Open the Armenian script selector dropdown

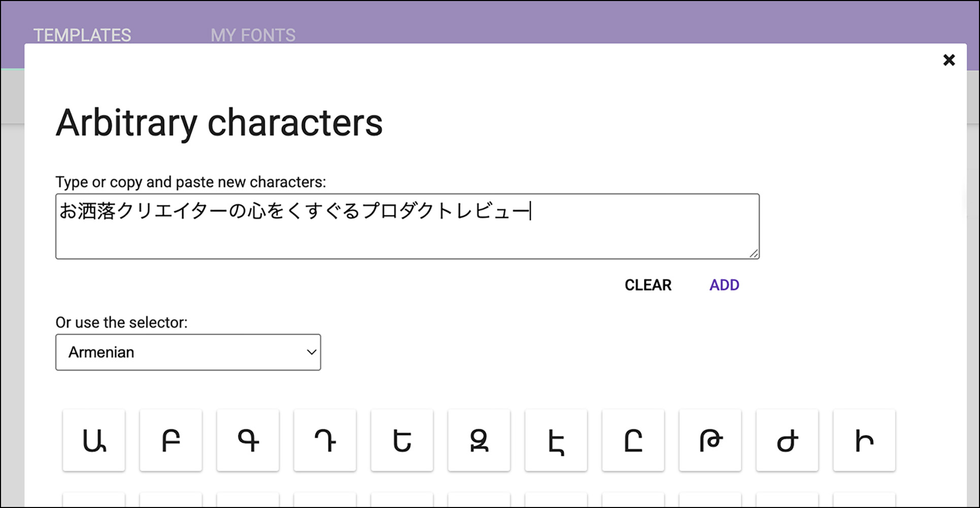tap(188, 352)
